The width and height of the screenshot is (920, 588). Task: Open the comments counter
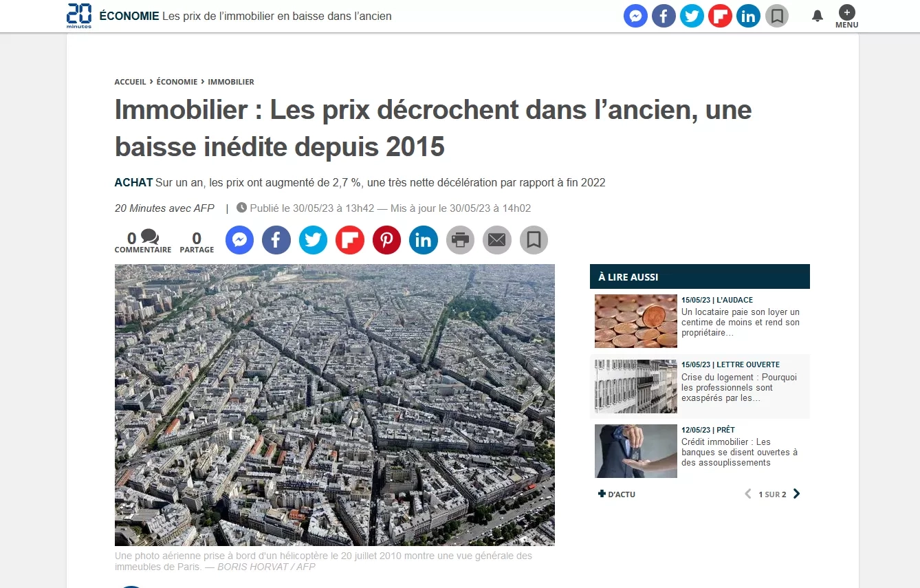[143, 241]
